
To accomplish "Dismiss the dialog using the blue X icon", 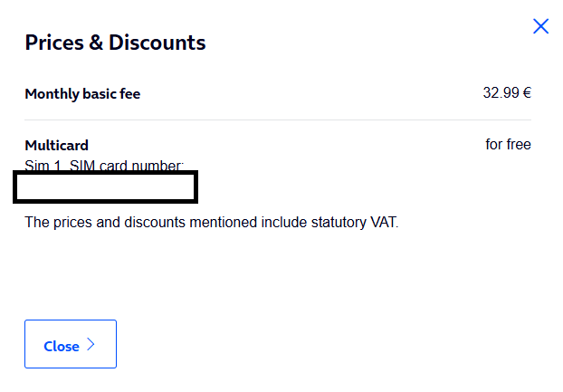I will (x=540, y=26).
